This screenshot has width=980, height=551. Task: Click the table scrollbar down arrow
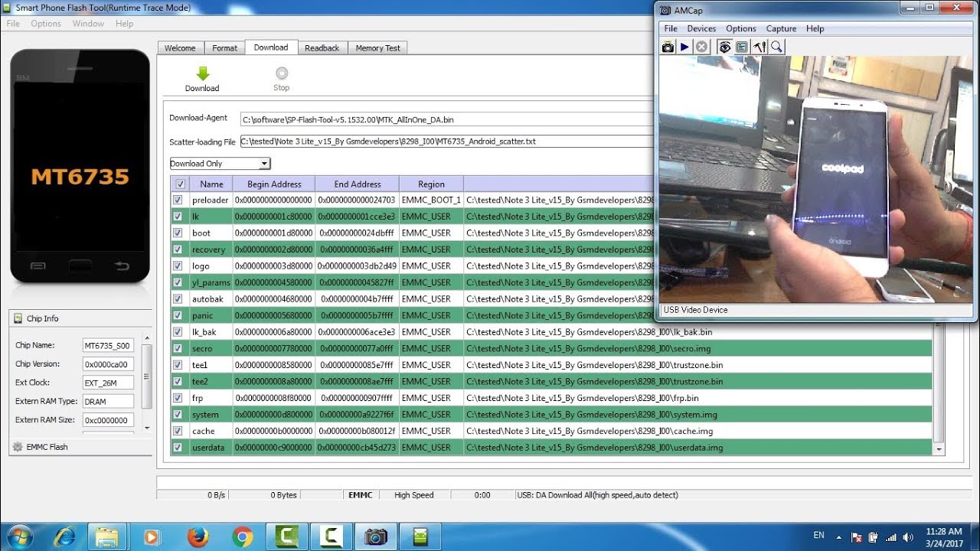939,450
